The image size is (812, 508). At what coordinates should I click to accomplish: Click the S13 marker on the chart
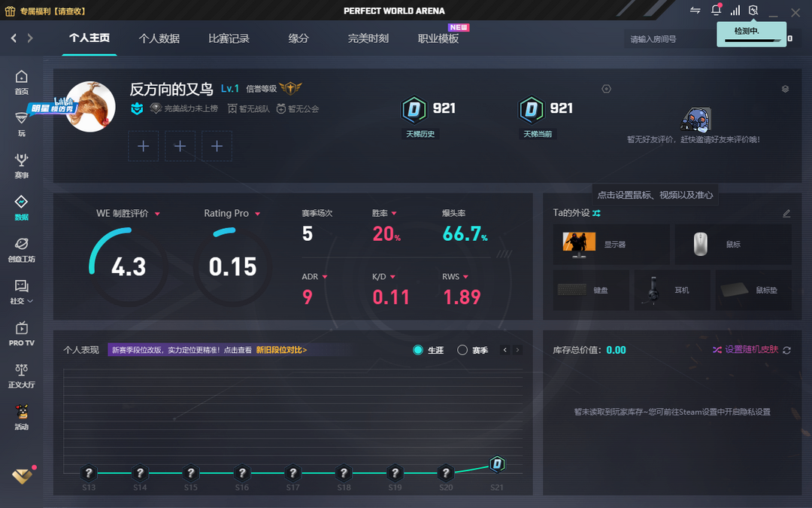89,473
